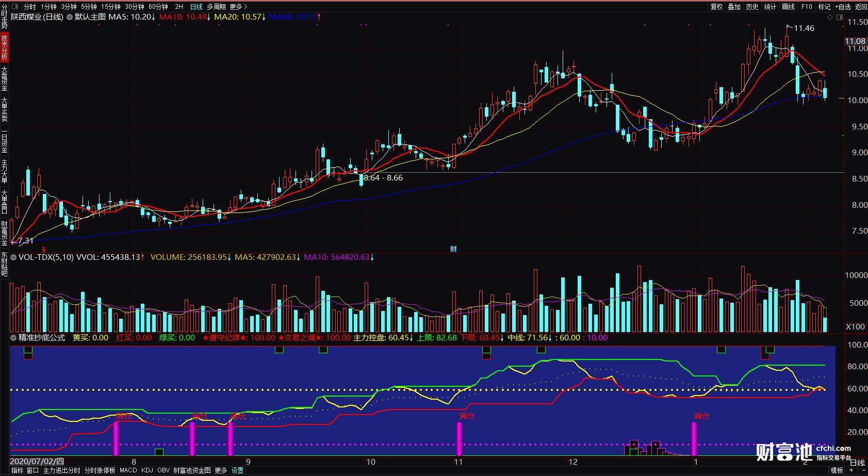Click the date label 2020/07/02/四
The height and width of the screenshot is (476, 868).
coord(37,461)
